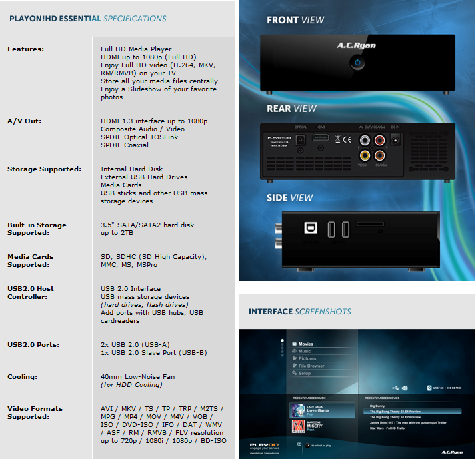
Task: Click the Setup gears icon in interface menu
Action: pos(294,373)
